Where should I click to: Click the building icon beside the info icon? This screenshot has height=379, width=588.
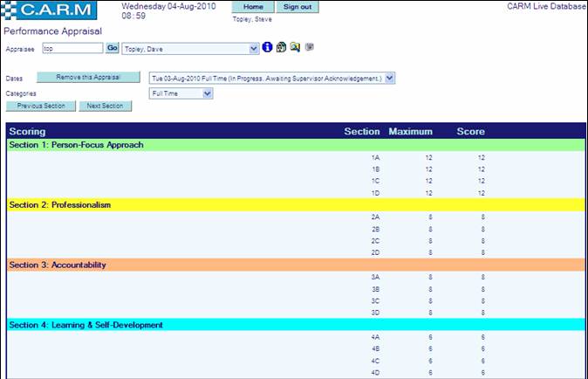click(x=282, y=47)
